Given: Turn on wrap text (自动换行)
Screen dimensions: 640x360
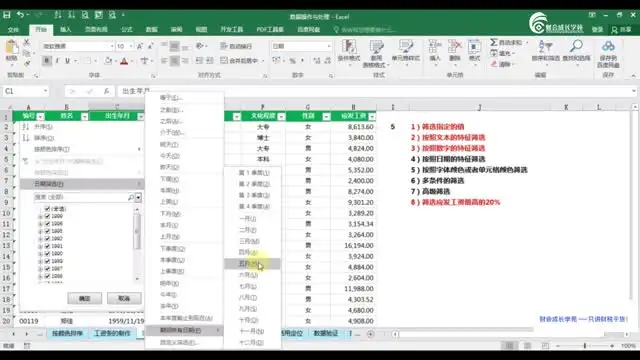Looking at the screenshot, I should click(236, 46).
